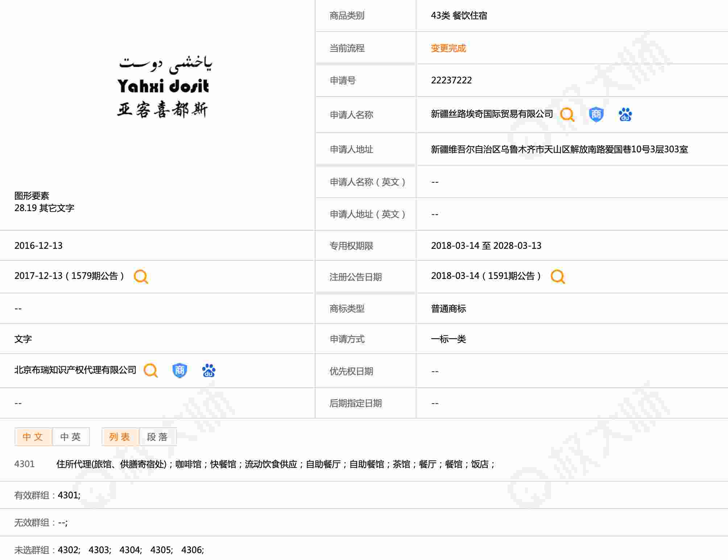Viewport: 728px width, 560px height.
Task: Click search icon next to applicant company name
Action: pyautogui.click(x=567, y=115)
